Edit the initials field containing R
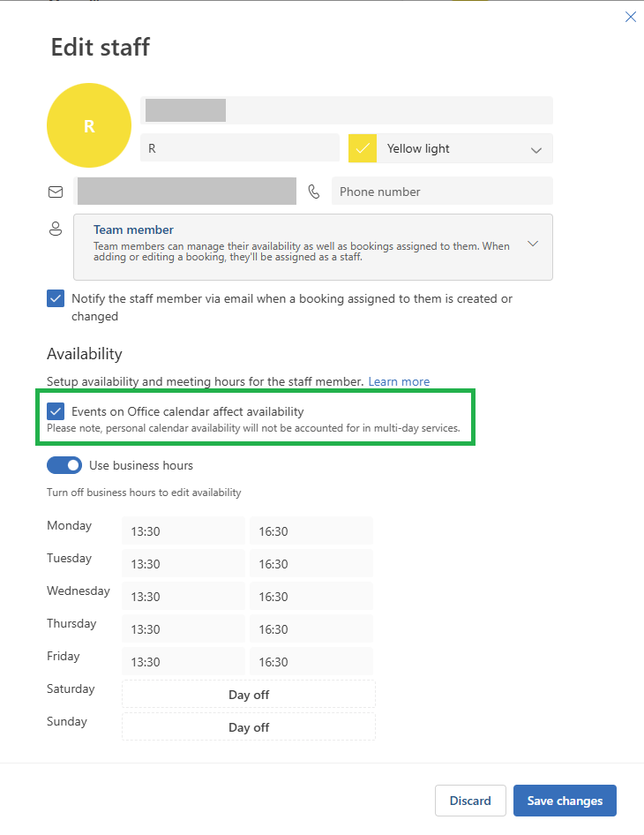 tap(239, 148)
